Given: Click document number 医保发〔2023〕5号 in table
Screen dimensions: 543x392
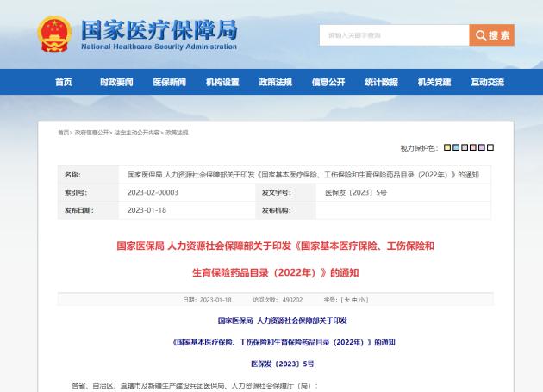Looking at the screenshot, I should (x=356, y=192).
